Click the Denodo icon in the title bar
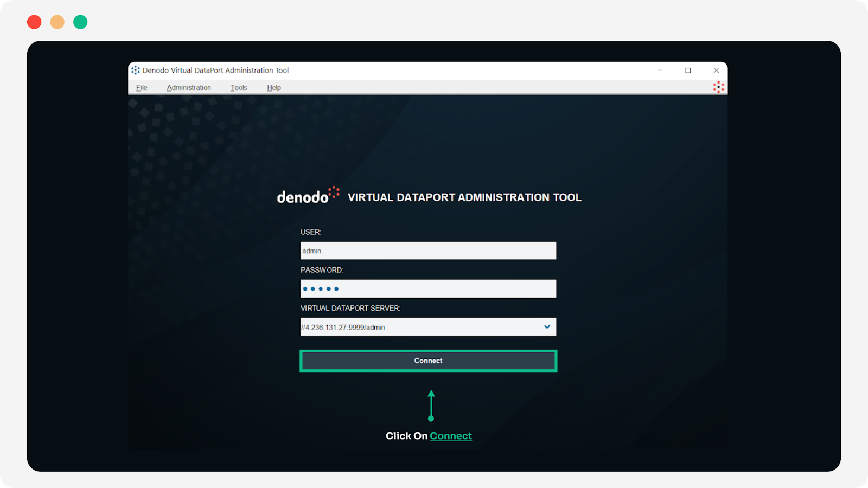 tap(136, 70)
